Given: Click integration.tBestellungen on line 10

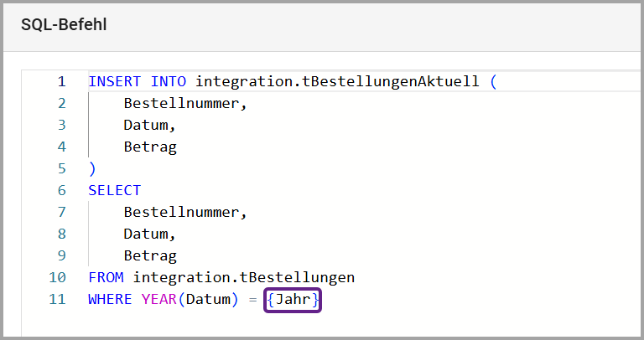Looking at the screenshot, I should click(244, 277).
